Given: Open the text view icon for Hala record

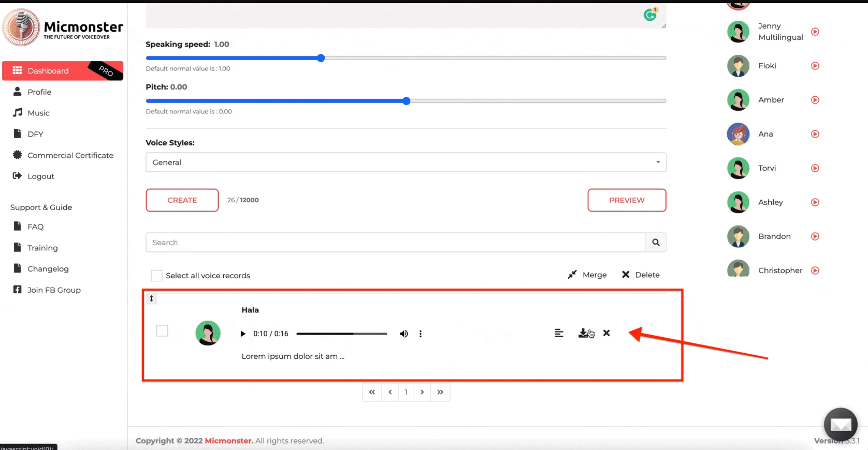Looking at the screenshot, I should point(559,333).
